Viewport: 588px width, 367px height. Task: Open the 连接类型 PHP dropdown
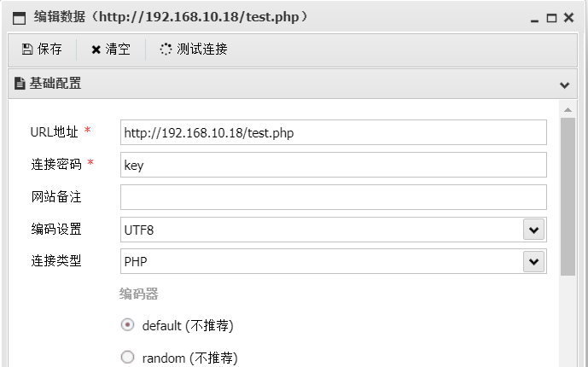[x=533, y=261]
